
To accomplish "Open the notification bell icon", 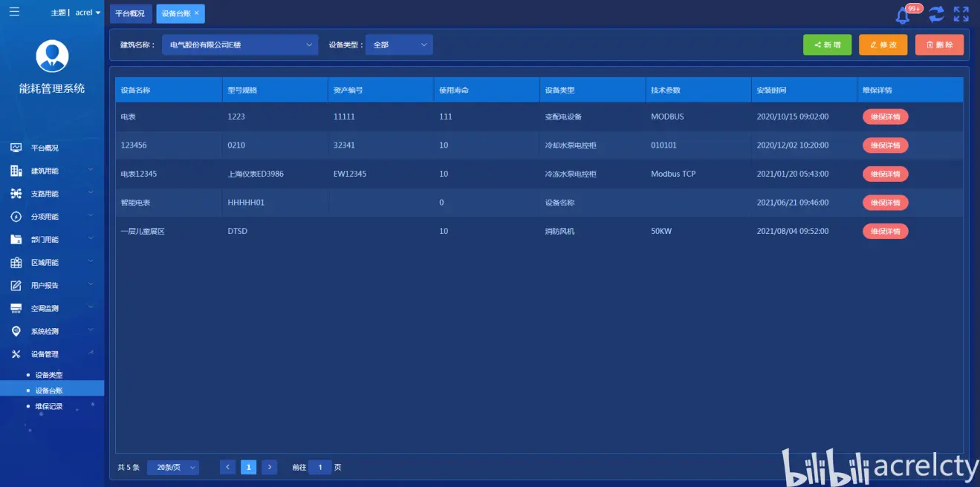I will (903, 15).
